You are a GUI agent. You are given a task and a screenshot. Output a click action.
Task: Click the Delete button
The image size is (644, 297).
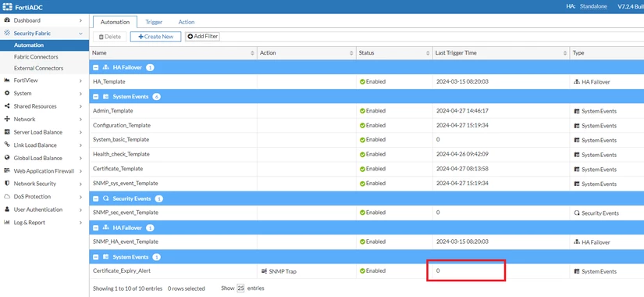click(x=110, y=37)
